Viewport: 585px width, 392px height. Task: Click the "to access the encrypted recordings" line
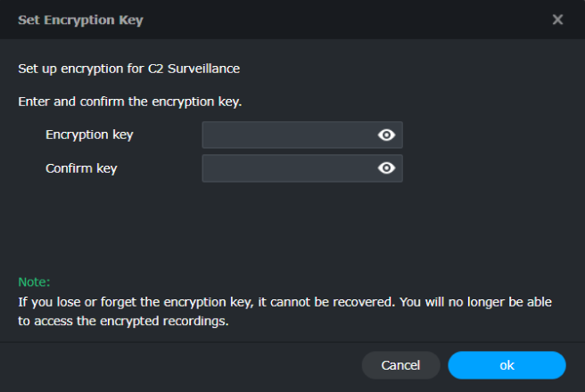(123, 322)
